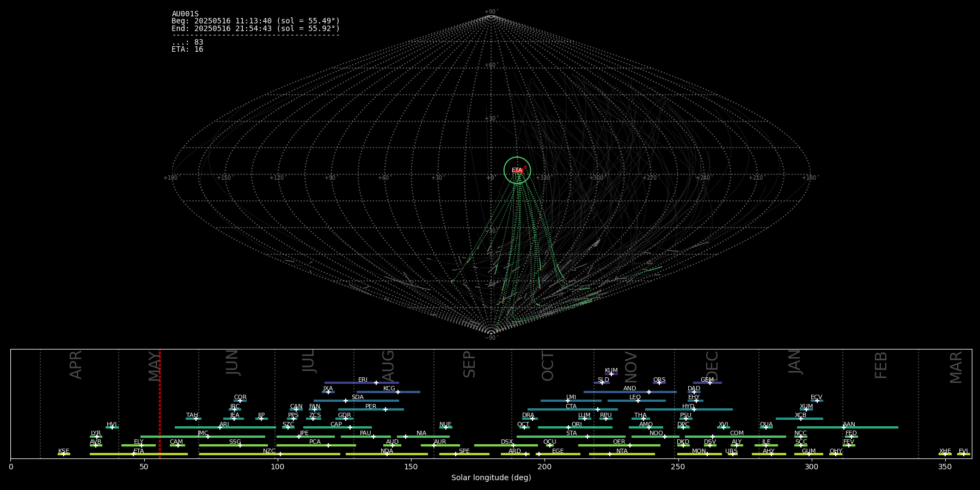The height and width of the screenshot is (490, 980).
Task: Click the ARI activity bar
Action: point(225,427)
